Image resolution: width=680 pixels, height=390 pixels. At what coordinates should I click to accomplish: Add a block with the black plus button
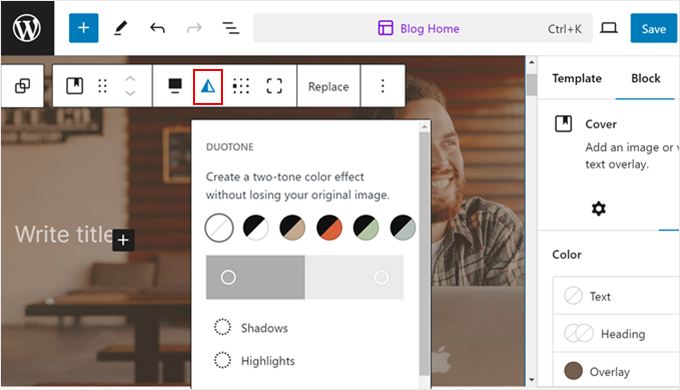pos(123,239)
